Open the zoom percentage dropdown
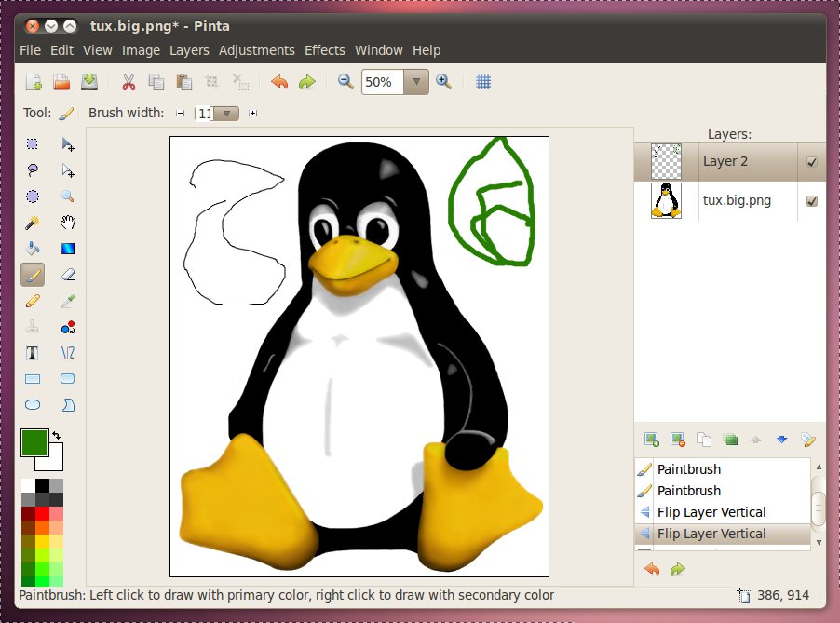 [416, 82]
